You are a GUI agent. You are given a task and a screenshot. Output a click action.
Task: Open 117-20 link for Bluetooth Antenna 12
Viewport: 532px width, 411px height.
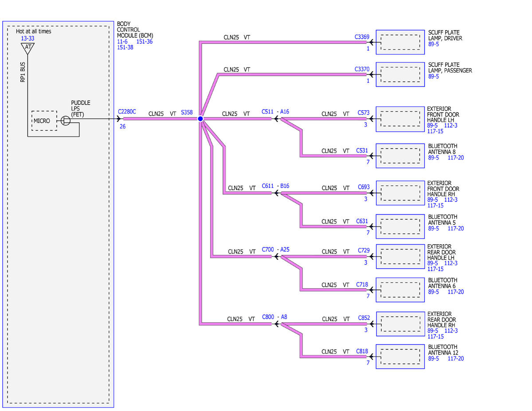(x=456, y=358)
